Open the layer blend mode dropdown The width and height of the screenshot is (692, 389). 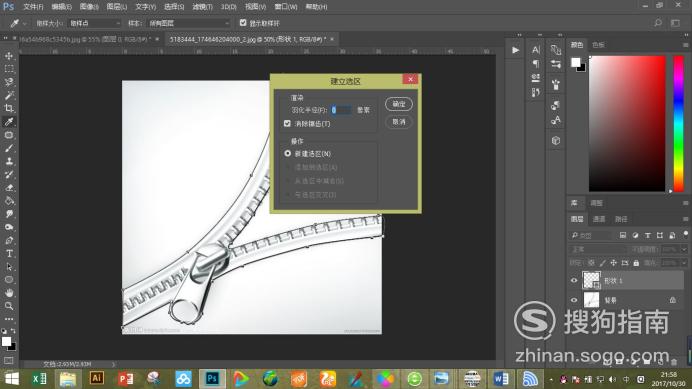coord(596,249)
